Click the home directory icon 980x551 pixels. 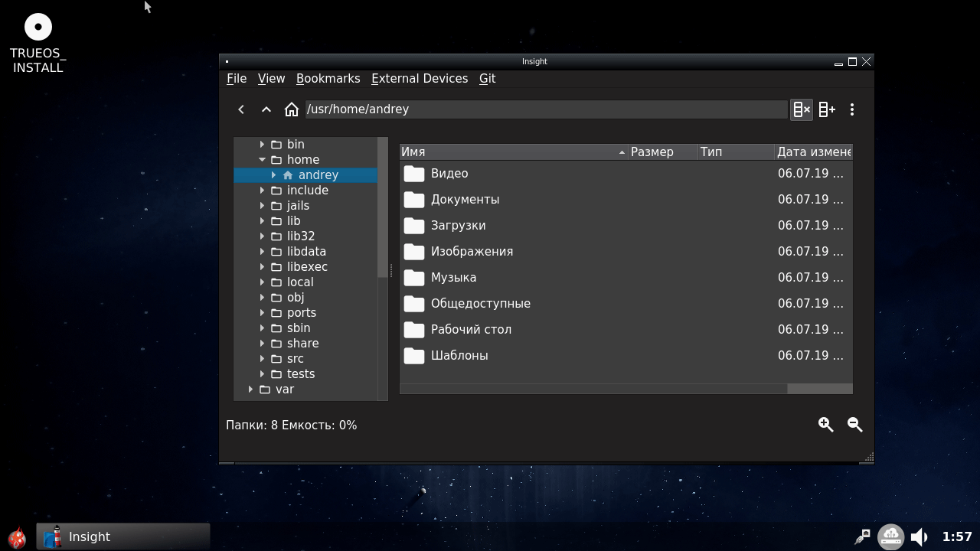click(291, 109)
